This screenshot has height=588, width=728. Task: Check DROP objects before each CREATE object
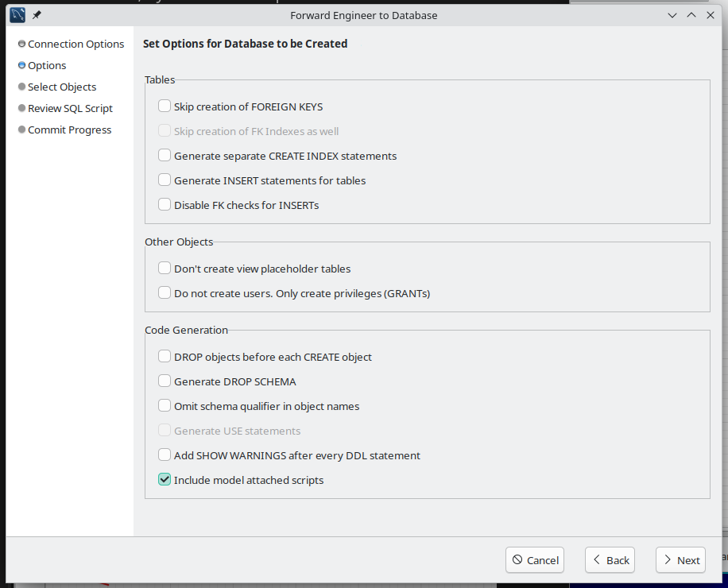coord(165,357)
